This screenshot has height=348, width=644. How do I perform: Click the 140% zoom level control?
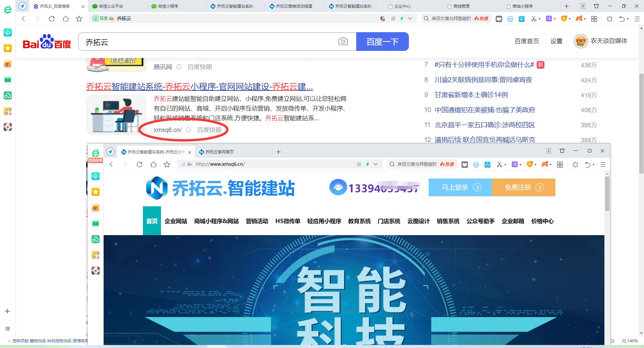pyautogui.click(x=630, y=341)
